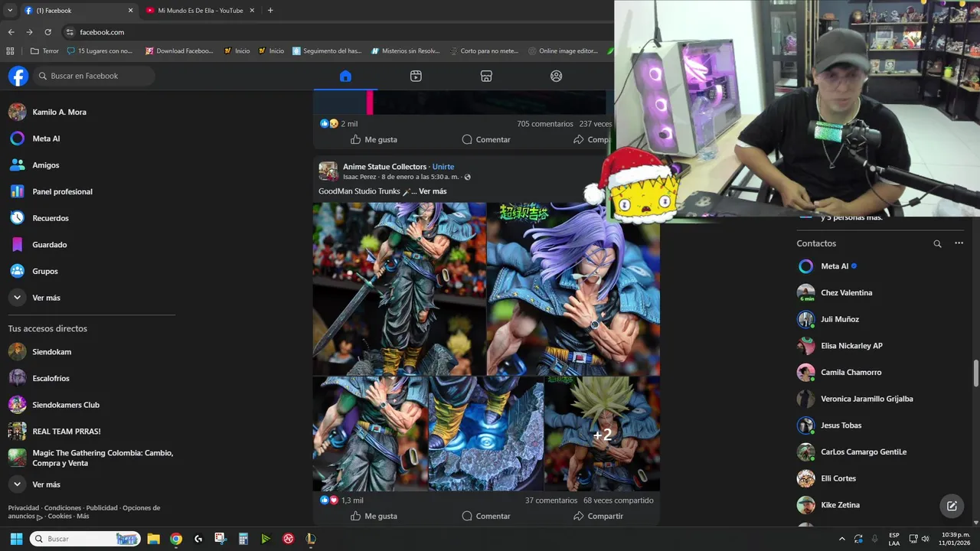
Task: Open the 15 Lugares con no... bookmark
Action: click(100, 51)
